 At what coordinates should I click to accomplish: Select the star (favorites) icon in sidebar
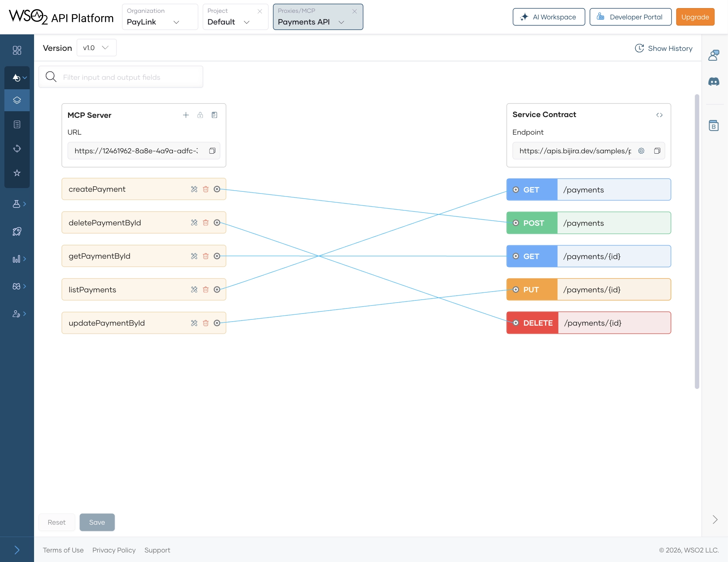[x=17, y=173]
